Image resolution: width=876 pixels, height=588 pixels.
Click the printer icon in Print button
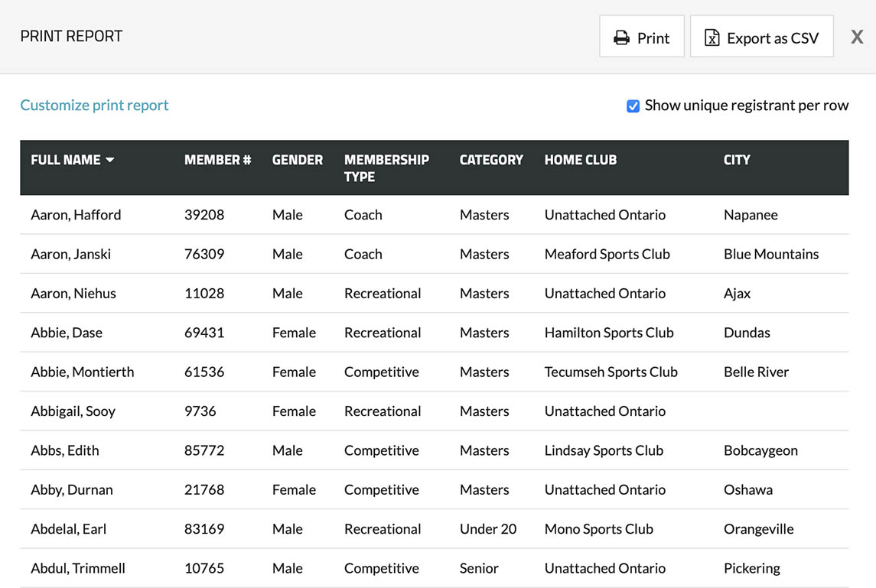coord(621,38)
